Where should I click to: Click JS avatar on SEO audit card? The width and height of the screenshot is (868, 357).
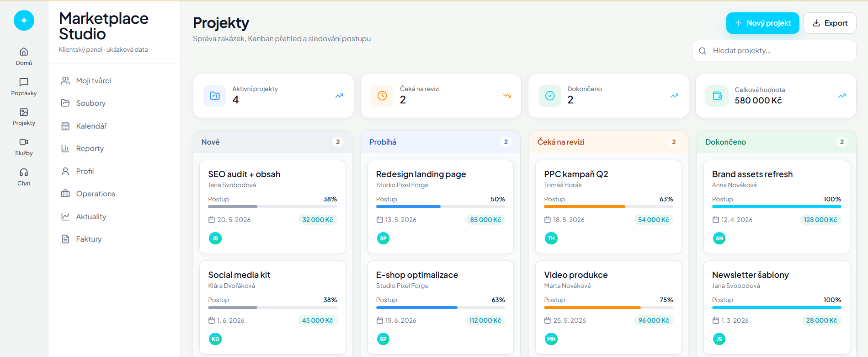click(x=215, y=238)
